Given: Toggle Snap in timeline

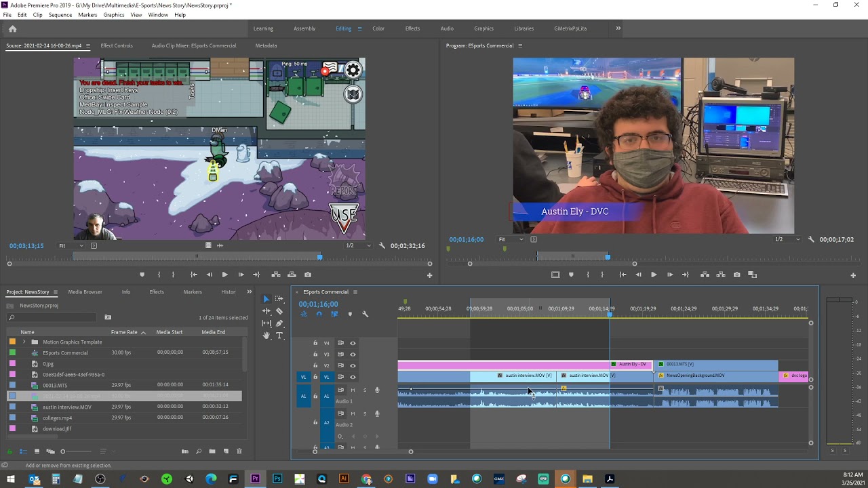Looking at the screenshot, I should click(319, 314).
